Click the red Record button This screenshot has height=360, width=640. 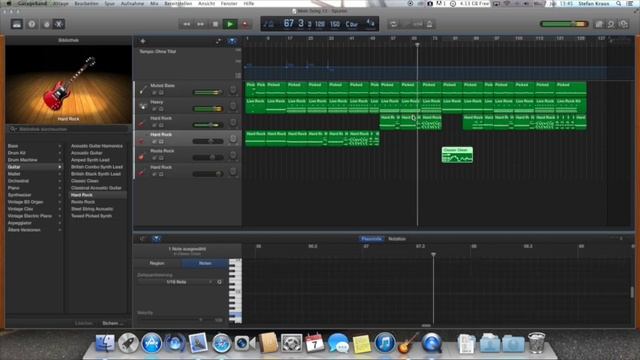(x=245, y=24)
